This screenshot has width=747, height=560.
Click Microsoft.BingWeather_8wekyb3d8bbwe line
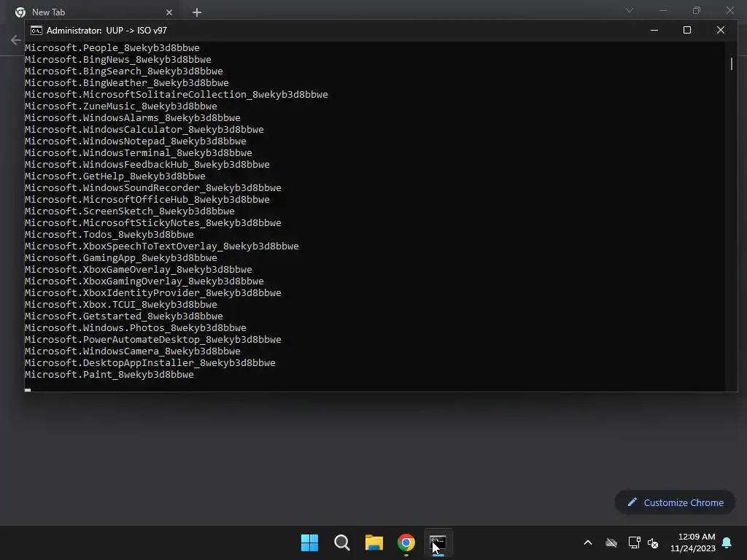pyautogui.click(x=127, y=83)
